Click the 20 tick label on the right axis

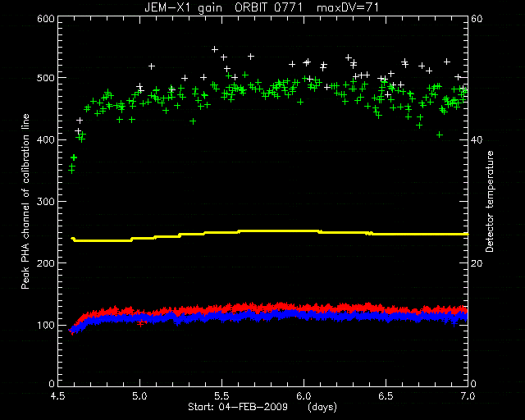tap(477, 263)
